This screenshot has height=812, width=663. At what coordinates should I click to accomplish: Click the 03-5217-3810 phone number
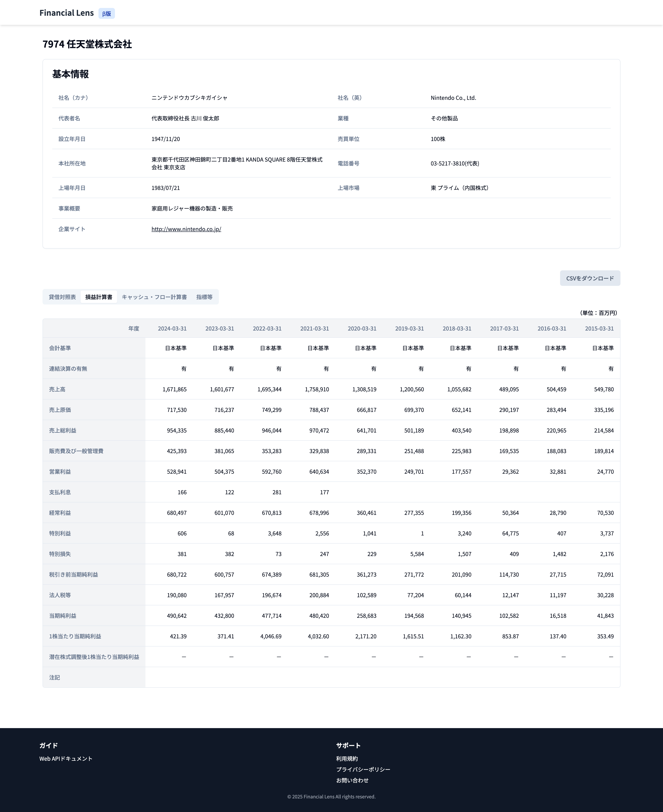click(x=454, y=164)
